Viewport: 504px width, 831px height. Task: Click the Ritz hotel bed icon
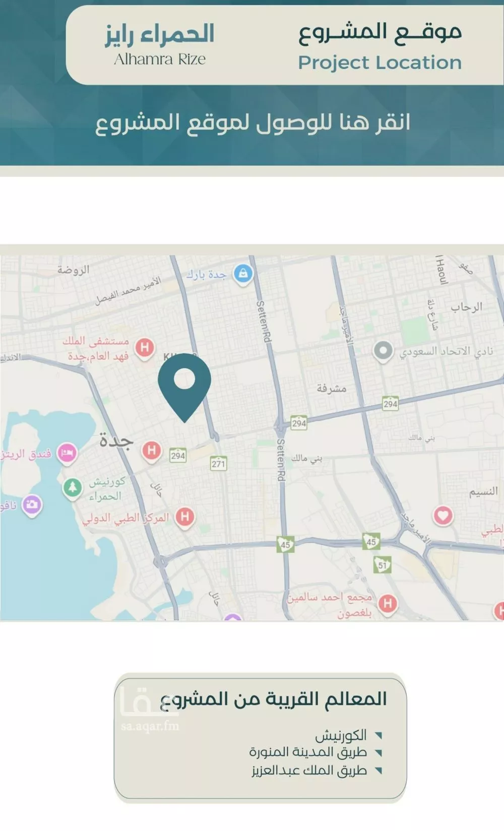(x=67, y=453)
